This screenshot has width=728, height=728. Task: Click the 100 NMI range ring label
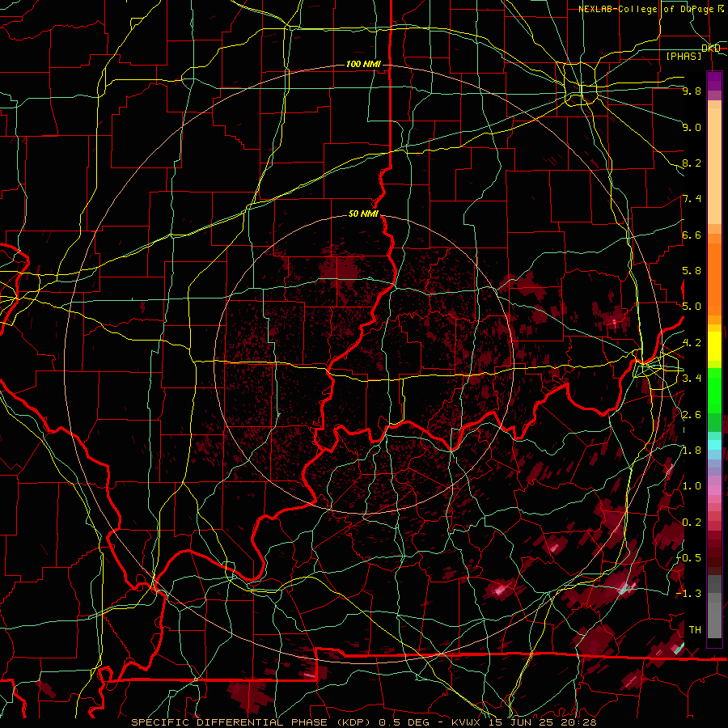click(x=363, y=64)
